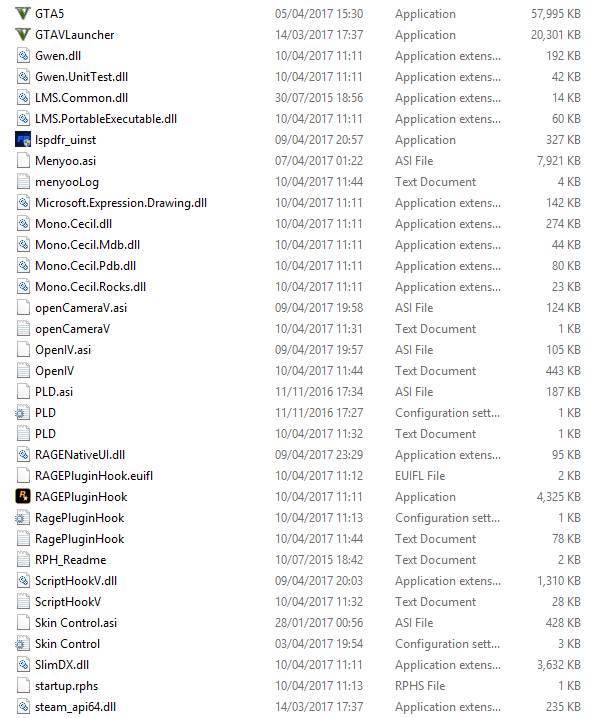Click the 57,995 KB size value
612x718 pixels.
(x=556, y=14)
